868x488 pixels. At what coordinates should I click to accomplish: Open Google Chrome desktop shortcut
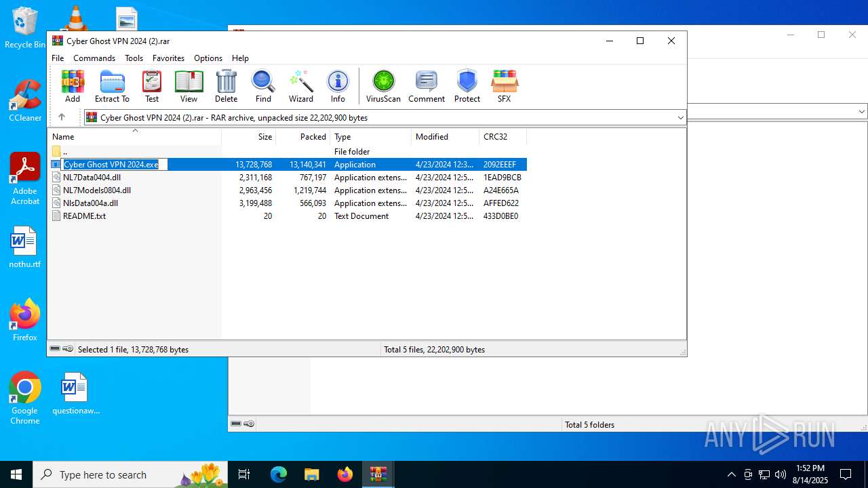[25, 399]
